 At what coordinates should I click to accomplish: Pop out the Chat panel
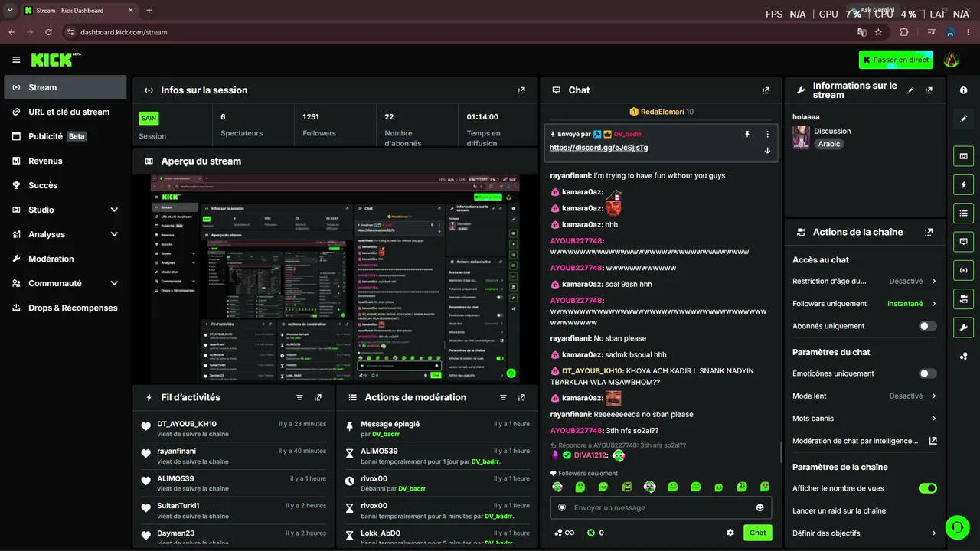point(766,90)
